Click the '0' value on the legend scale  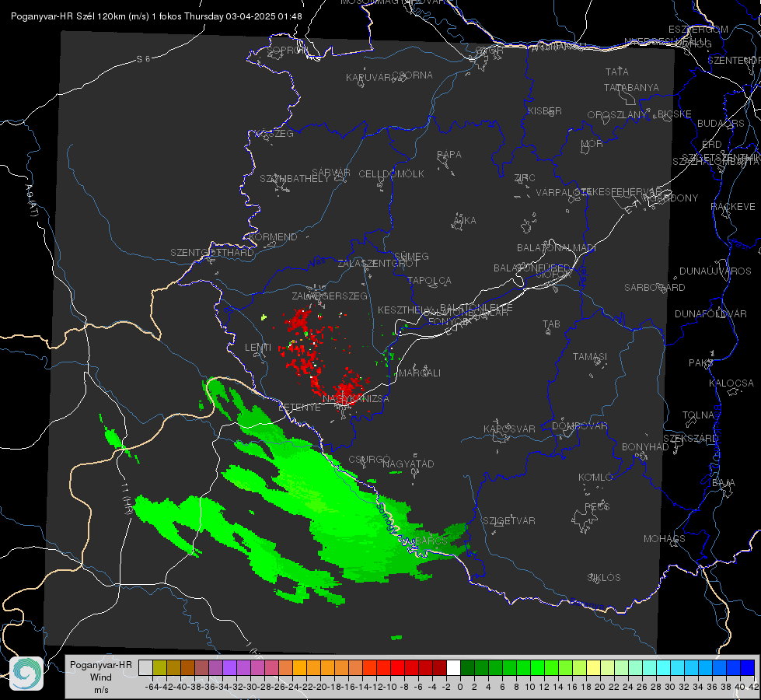(x=460, y=687)
